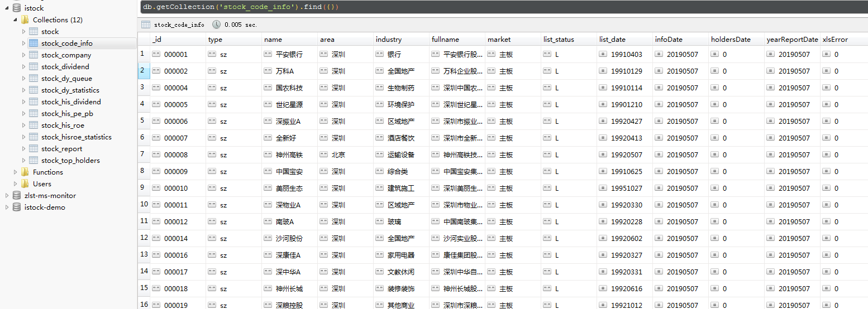
Task: Click the stock_dy_statistics collection icon
Action: point(34,90)
